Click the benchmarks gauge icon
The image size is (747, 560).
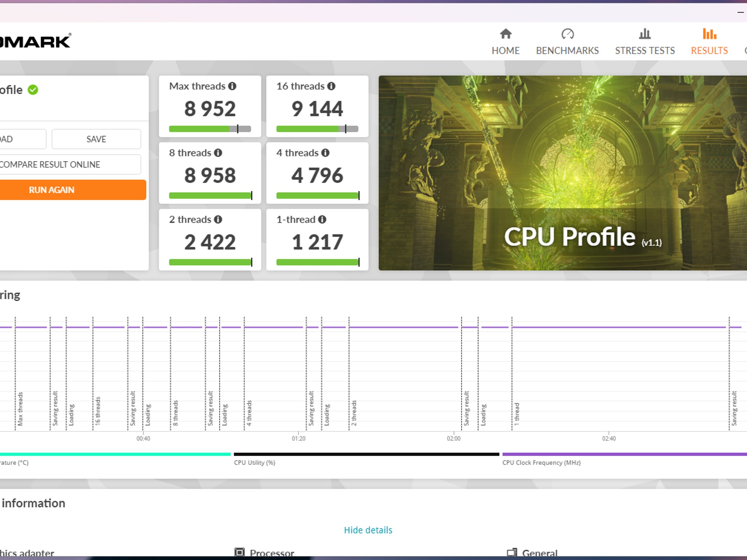(568, 34)
